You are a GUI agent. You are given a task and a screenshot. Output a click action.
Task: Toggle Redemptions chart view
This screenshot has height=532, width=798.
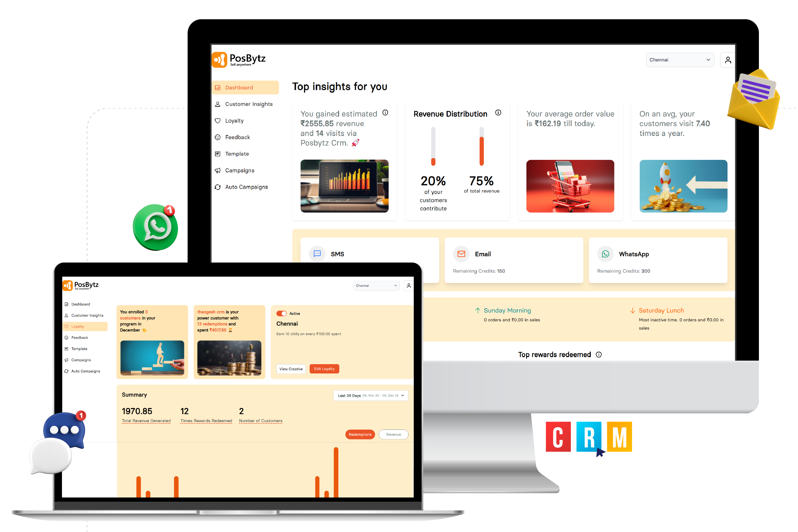point(359,434)
